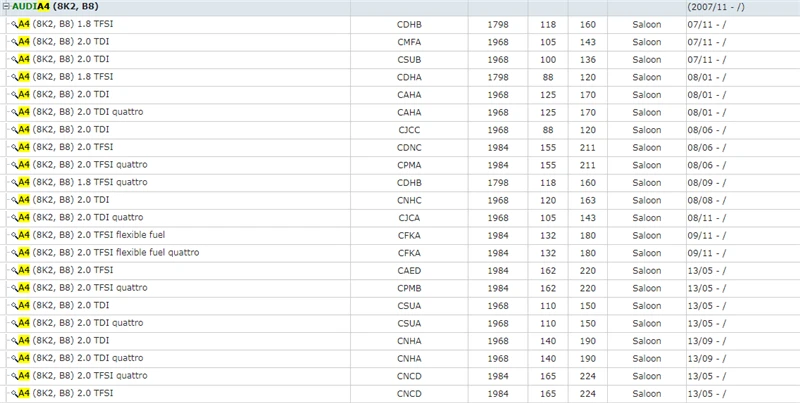Click the magnifier icon on the 2.0 TDI CJCC row
Image resolution: width=800 pixels, height=403 pixels.
14,130
